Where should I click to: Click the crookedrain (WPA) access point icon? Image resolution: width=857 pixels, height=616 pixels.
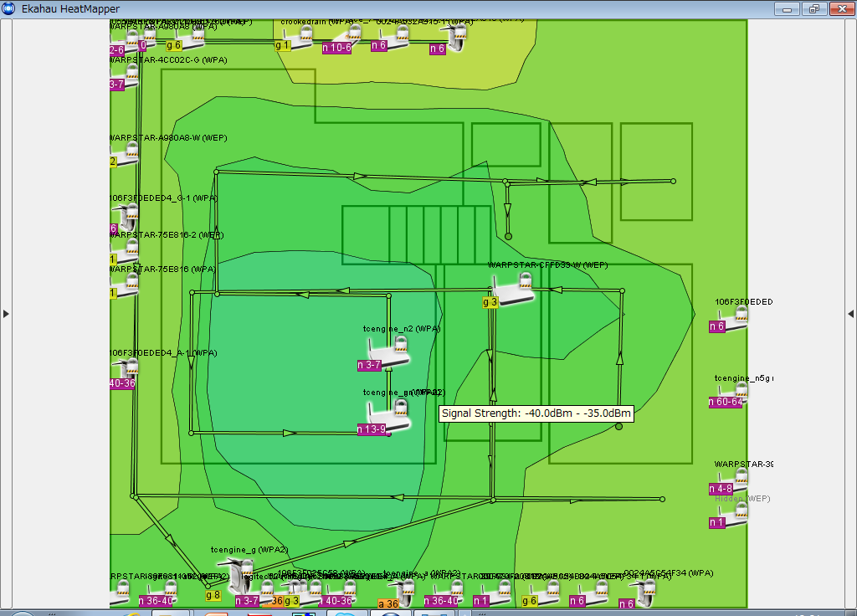[299, 38]
